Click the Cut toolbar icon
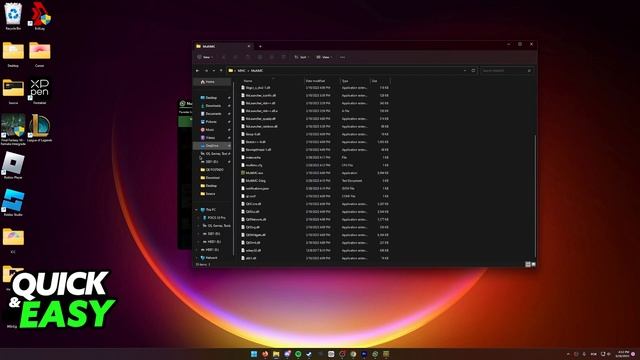 224,57
